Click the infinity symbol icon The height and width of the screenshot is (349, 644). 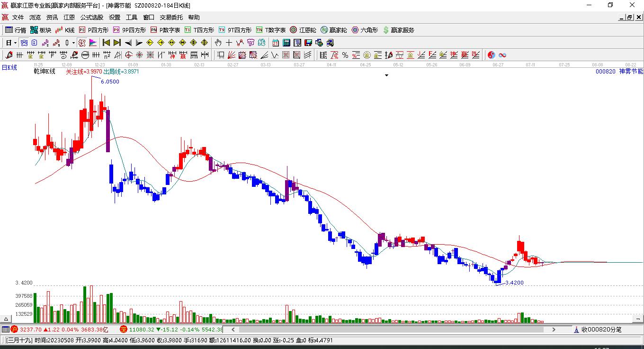point(502,55)
